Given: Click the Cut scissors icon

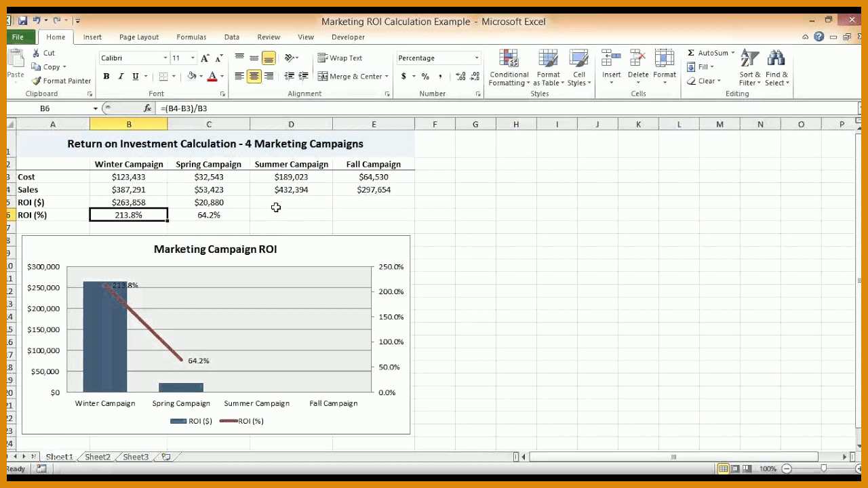Looking at the screenshot, I should 36,53.
